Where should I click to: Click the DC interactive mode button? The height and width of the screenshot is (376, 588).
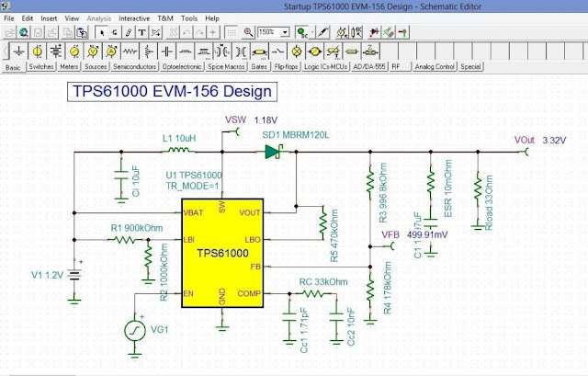pyautogui.click(x=302, y=33)
